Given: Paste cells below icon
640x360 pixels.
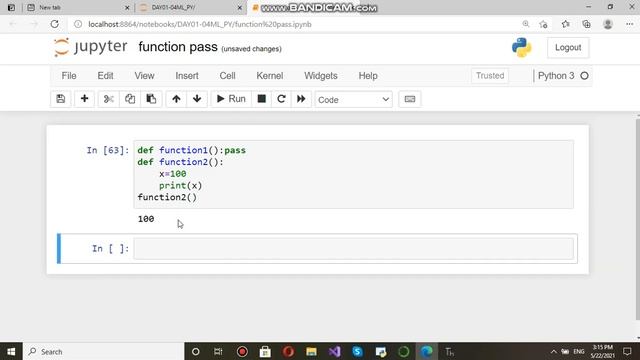Looking at the screenshot, I should [x=151, y=99].
